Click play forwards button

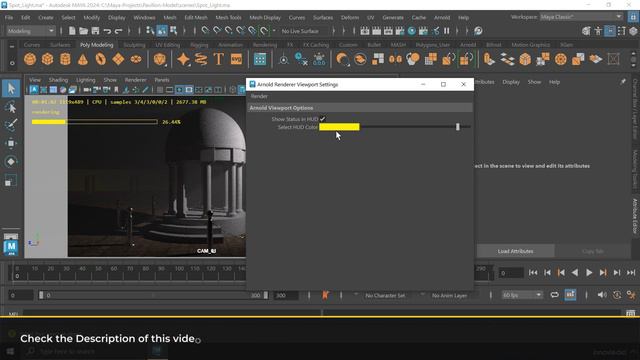(589, 272)
